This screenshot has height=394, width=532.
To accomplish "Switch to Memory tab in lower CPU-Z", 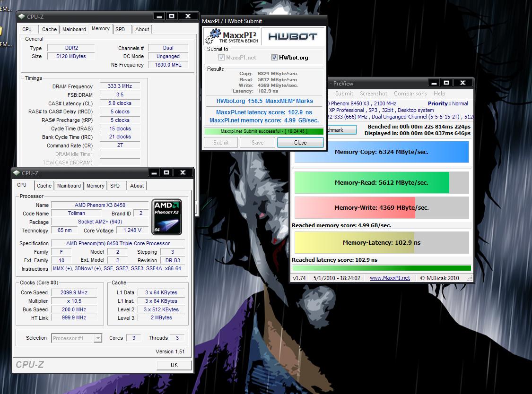I will point(95,186).
